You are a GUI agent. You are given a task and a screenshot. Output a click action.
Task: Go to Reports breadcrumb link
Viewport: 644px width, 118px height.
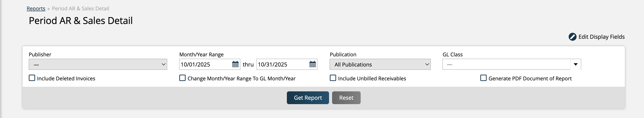point(36,9)
